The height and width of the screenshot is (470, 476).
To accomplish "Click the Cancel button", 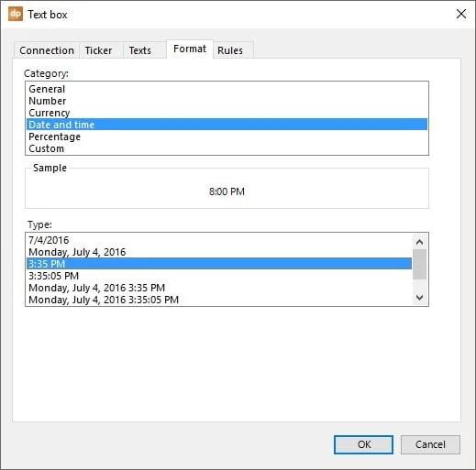I will click(x=430, y=444).
